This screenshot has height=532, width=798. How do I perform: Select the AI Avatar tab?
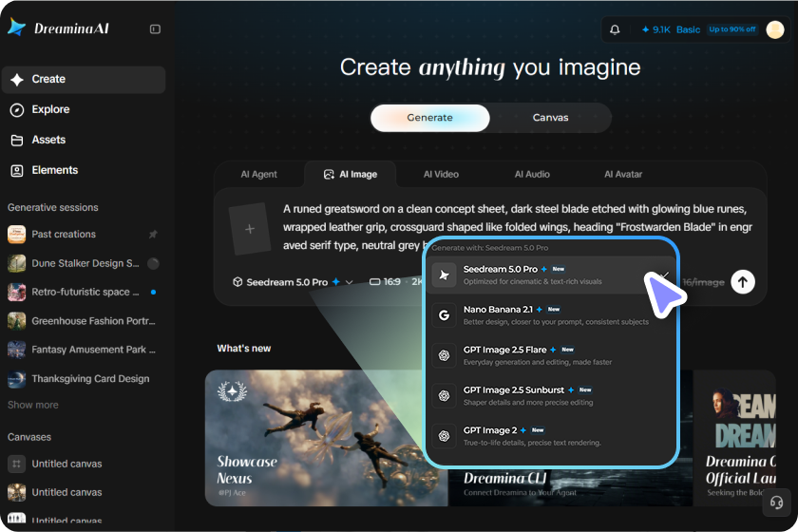click(x=623, y=174)
